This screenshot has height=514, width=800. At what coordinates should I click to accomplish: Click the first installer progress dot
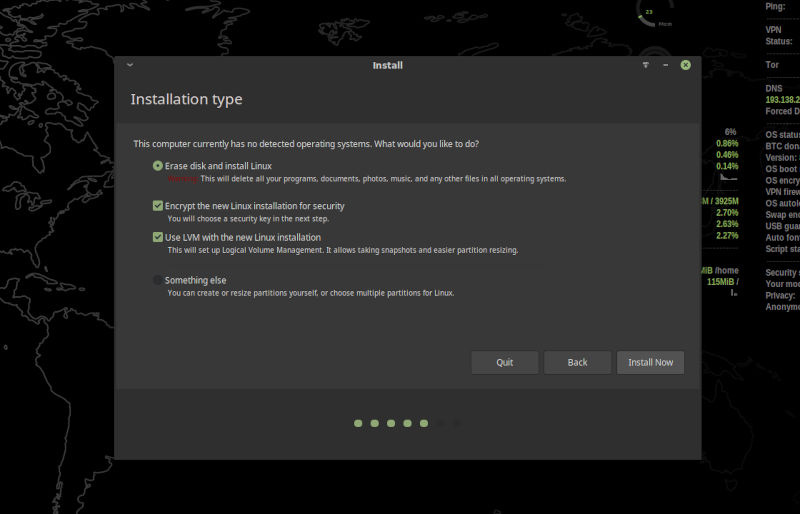[358, 423]
